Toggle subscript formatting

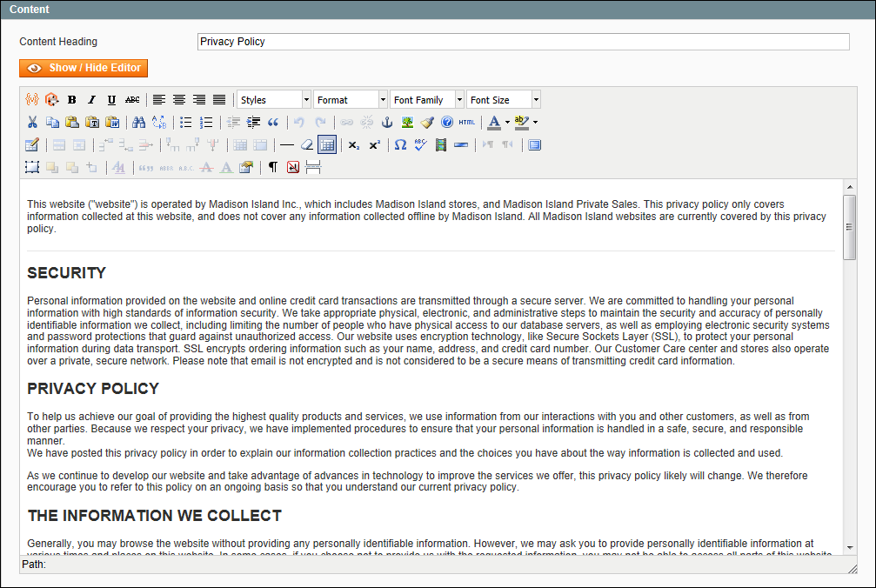(354, 145)
